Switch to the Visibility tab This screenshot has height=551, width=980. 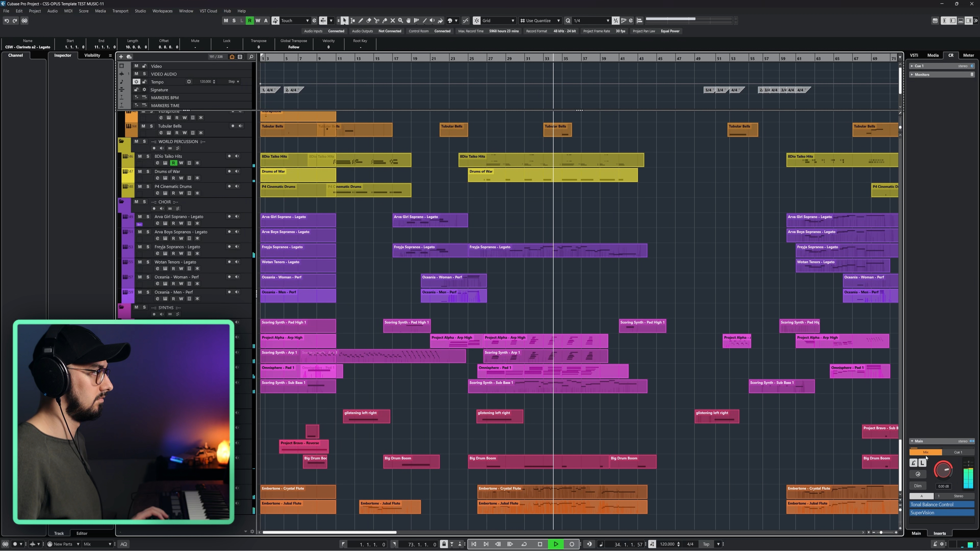click(92, 56)
